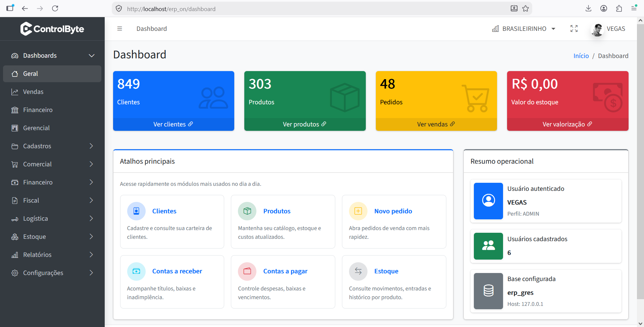Bookmark page with the star icon

tap(526, 8)
